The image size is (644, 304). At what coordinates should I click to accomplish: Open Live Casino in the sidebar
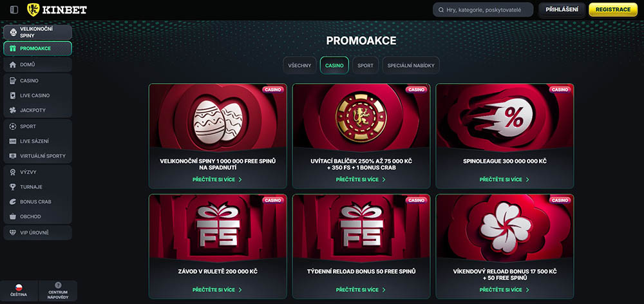point(37,95)
